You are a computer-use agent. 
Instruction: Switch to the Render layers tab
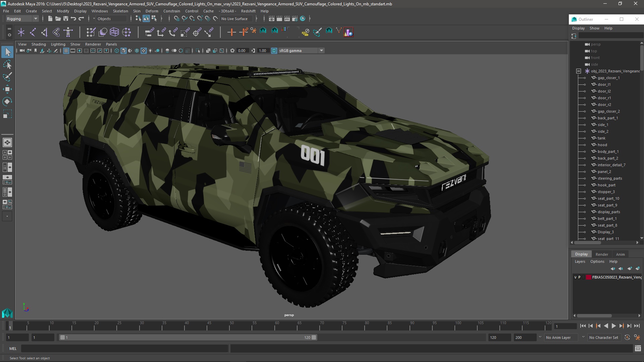pos(601,254)
